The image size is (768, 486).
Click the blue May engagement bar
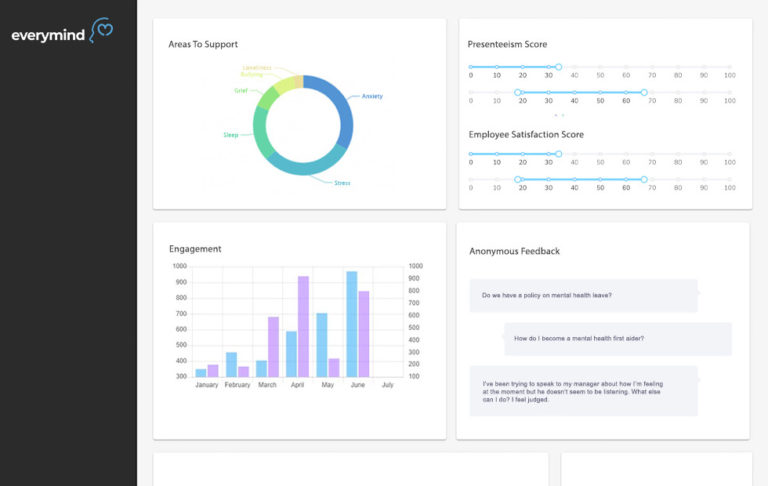click(x=322, y=344)
